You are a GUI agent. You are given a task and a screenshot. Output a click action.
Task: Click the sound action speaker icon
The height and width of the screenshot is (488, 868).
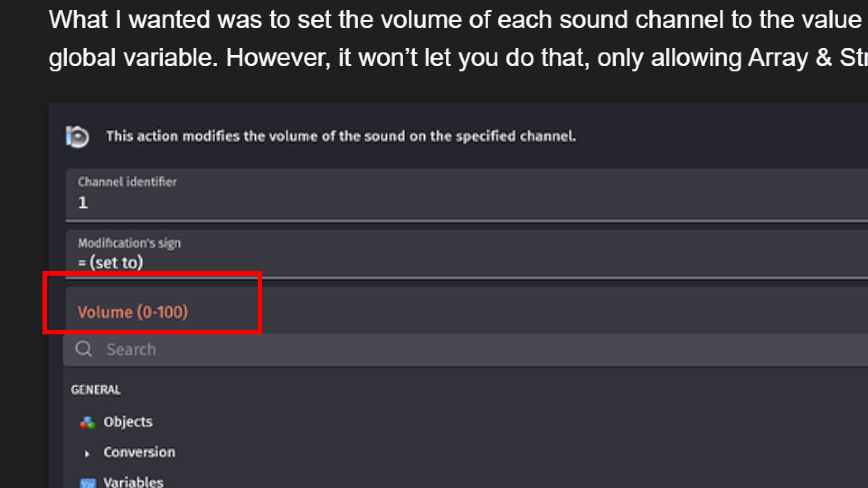coord(77,136)
